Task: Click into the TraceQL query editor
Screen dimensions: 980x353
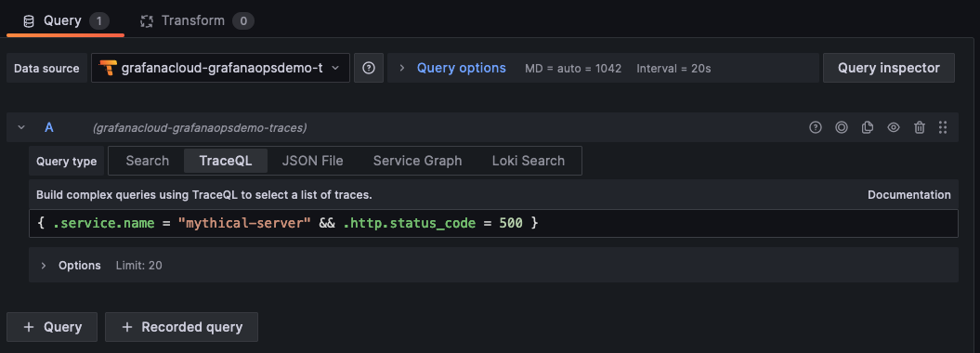Action: 494,223
